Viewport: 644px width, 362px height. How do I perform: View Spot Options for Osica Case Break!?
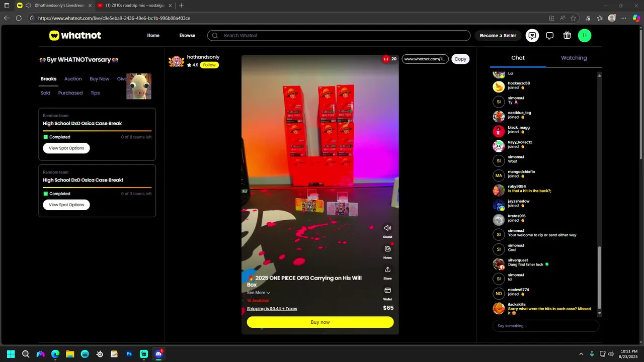point(66,205)
